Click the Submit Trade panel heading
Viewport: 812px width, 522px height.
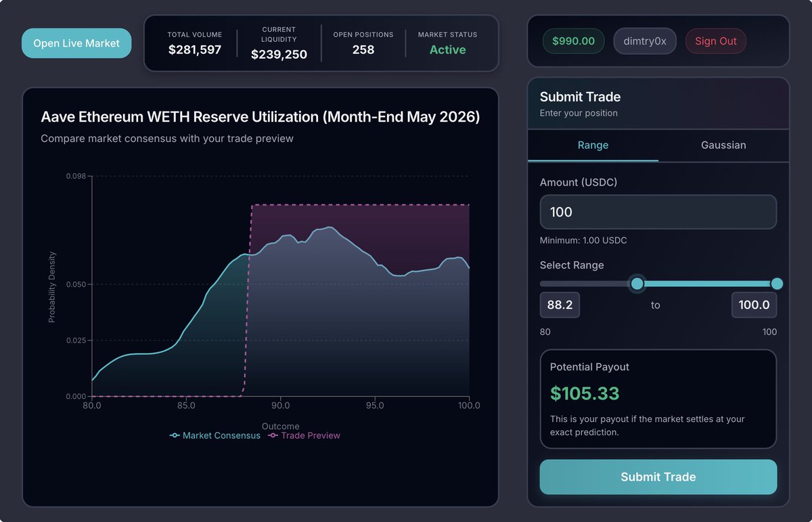(580, 97)
